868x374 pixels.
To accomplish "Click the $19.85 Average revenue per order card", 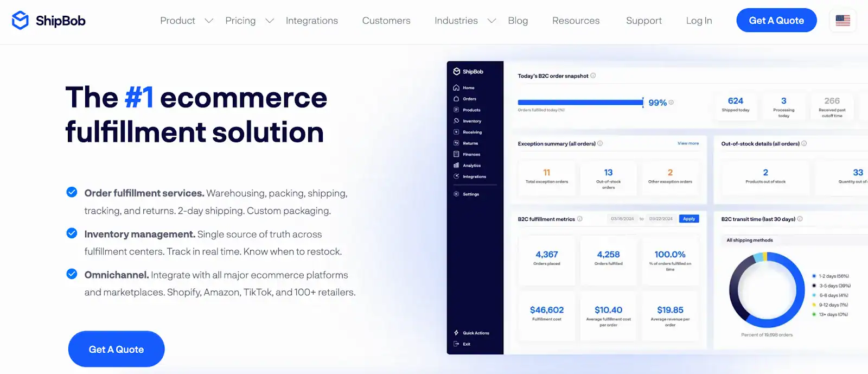I will click(670, 316).
